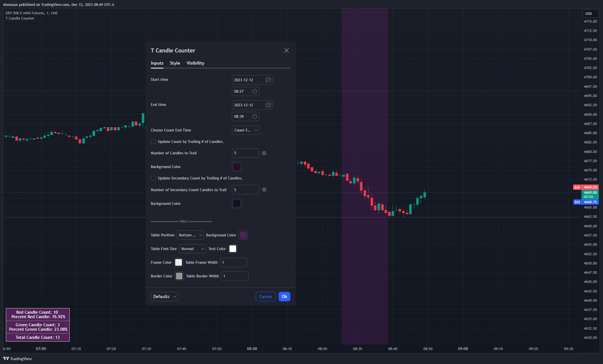The height and width of the screenshot is (364, 603).
Task: Change the table Background Color swatch
Action: pos(243,235)
